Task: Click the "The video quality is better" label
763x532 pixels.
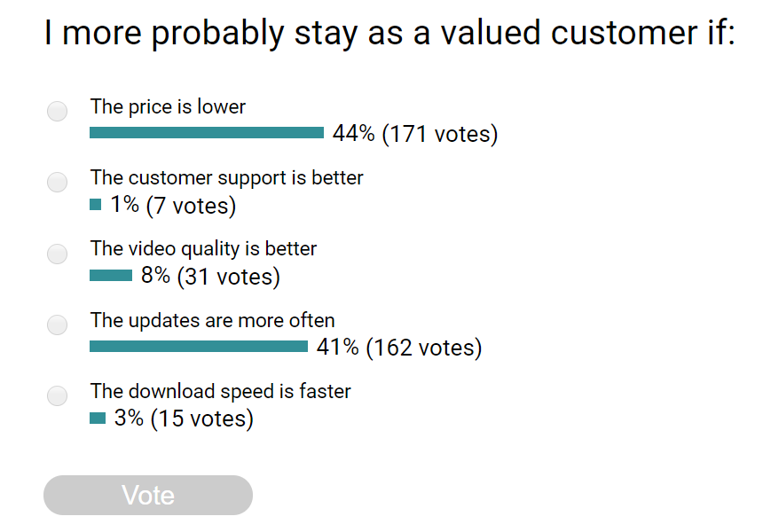Action: (x=203, y=249)
